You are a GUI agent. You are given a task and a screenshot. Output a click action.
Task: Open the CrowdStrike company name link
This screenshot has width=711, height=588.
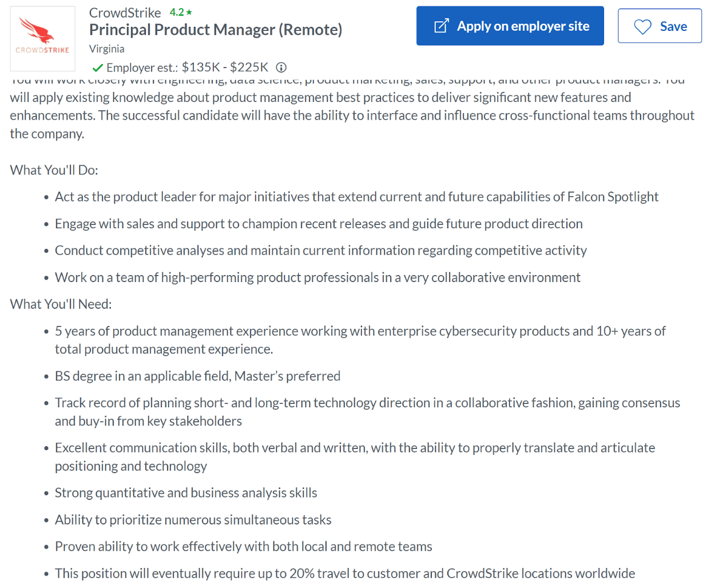click(x=125, y=12)
